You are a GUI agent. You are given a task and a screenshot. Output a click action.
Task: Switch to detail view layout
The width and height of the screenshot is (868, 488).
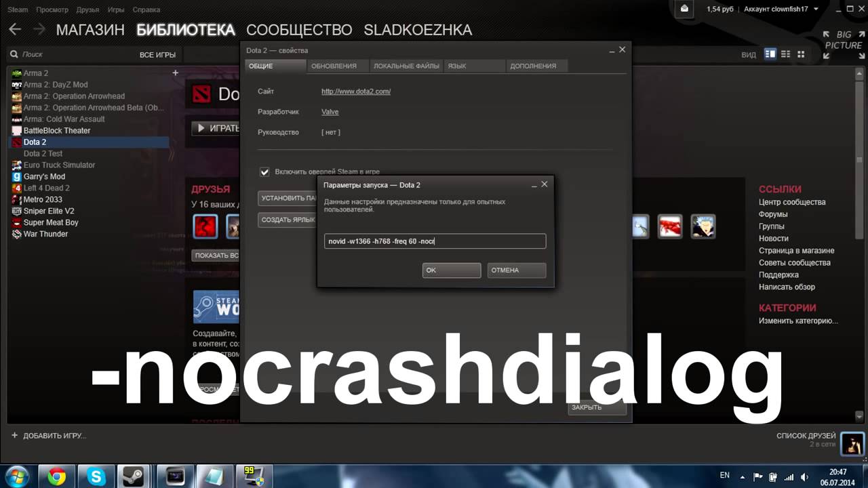pos(770,54)
